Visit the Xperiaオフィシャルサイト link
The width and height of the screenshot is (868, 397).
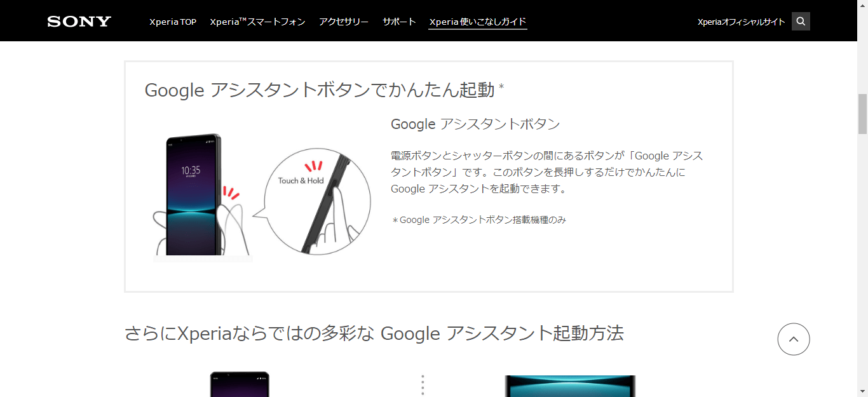(x=740, y=21)
